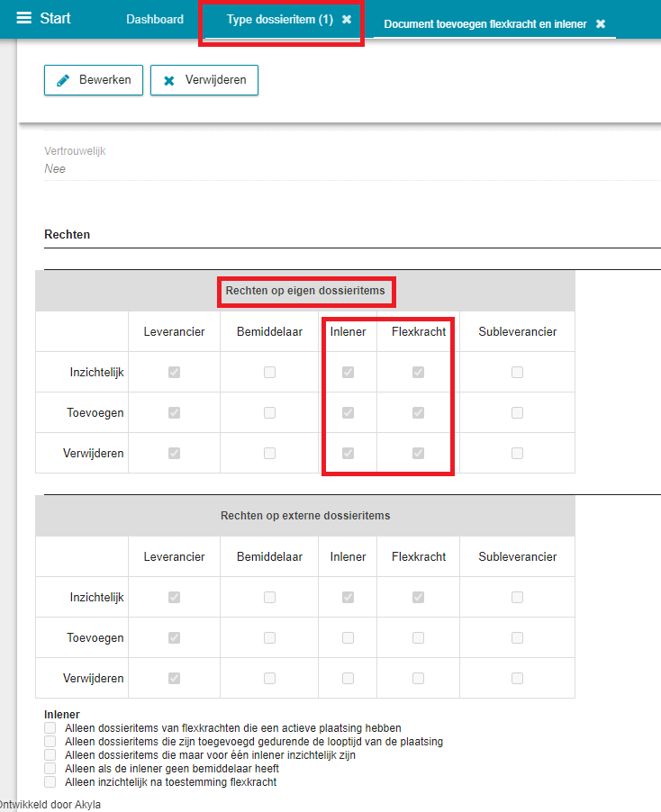Click the Bewerken button
Screen dimensions: 661x812
pyautogui.click(x=94, y=80)
